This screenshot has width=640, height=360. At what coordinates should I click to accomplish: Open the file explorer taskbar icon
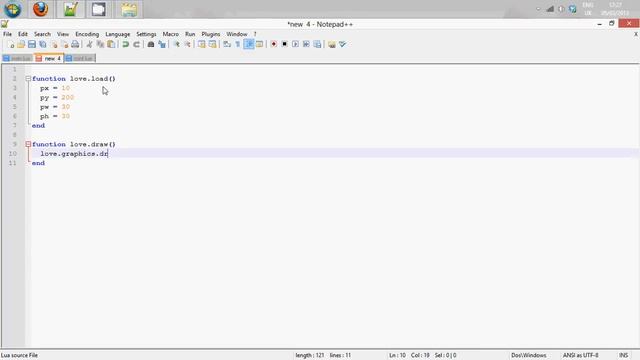129,9
